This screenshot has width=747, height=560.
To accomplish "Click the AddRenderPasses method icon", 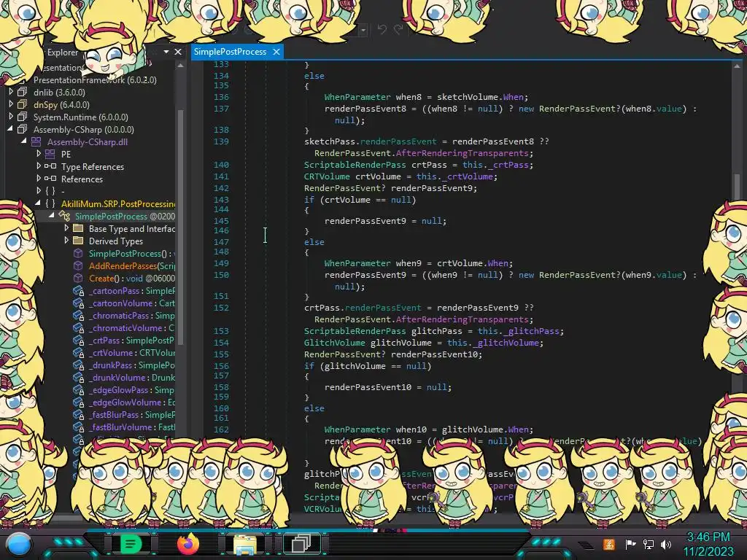I will point(78,265).
